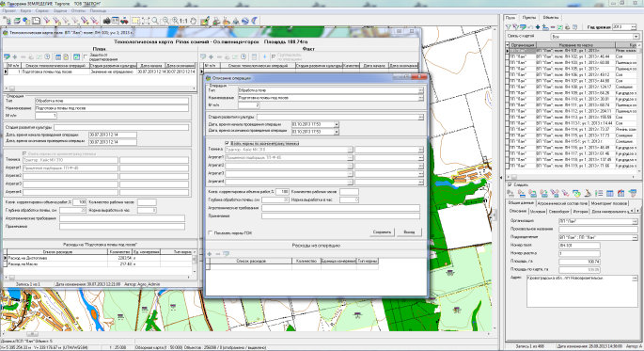
Task: Click the crescent moon icon in main toolbar
Action: [254, 21]
